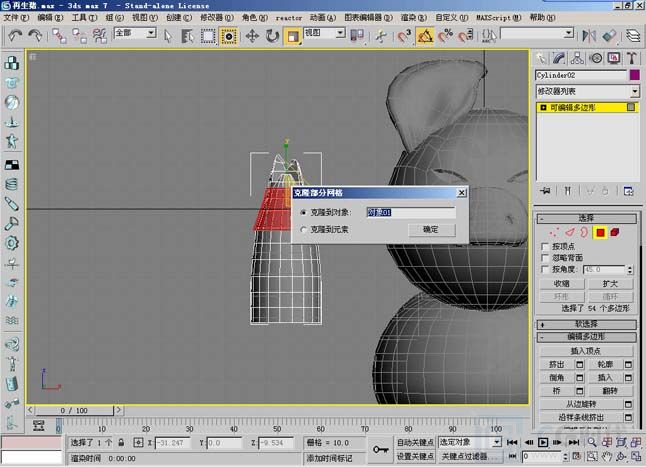The height and width of the screenshot is (468, 646).
Task: Click the Undo arrow in the main toolbar
Action: point(15,35)
